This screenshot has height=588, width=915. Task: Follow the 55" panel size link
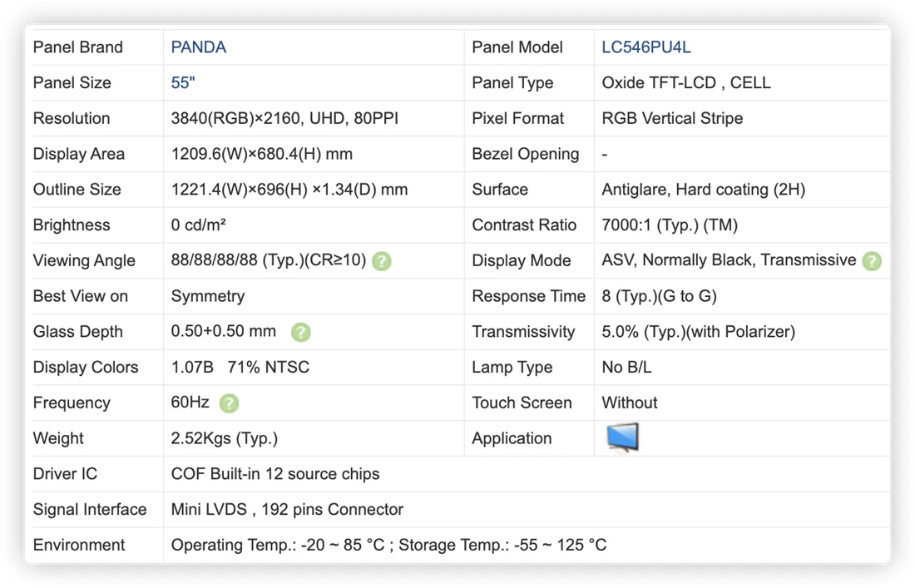[x=183, y=83]
